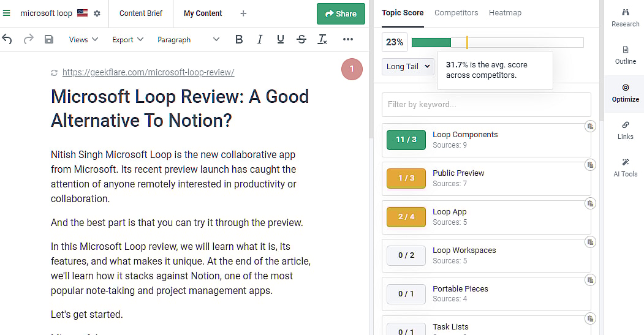Expand the Export dropdown
This screenshot has height=335, width=644.
pos(127,39)
